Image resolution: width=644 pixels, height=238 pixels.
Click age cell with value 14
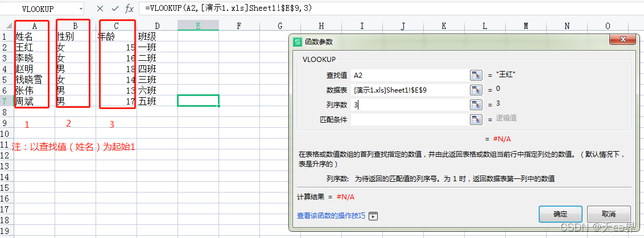click(x=116, y=80)
